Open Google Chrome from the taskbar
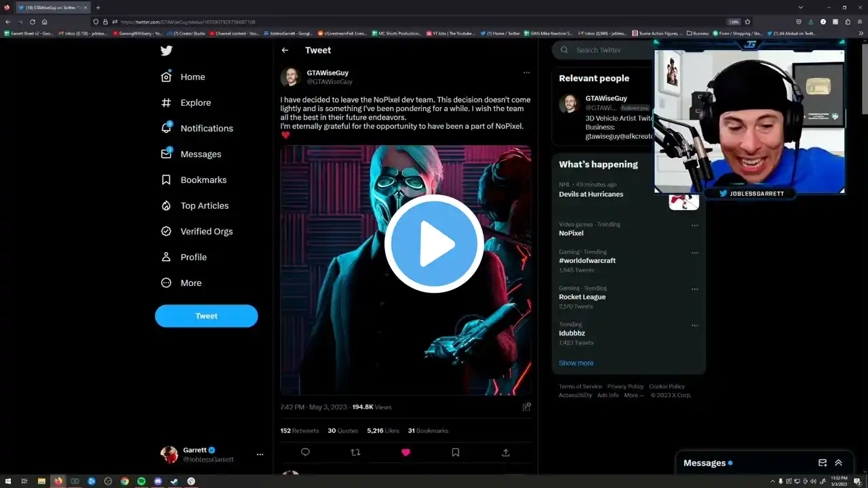868x488 pixels. pos(125,481)
